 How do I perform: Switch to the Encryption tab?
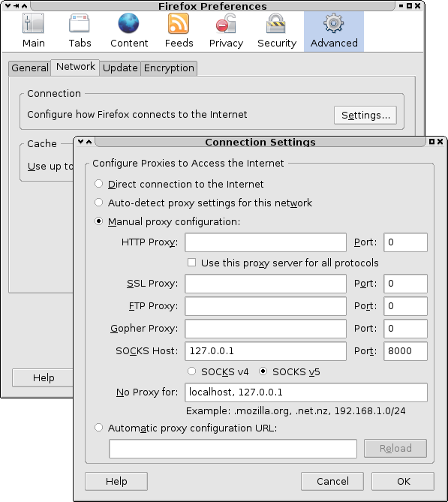click(169, 68)
